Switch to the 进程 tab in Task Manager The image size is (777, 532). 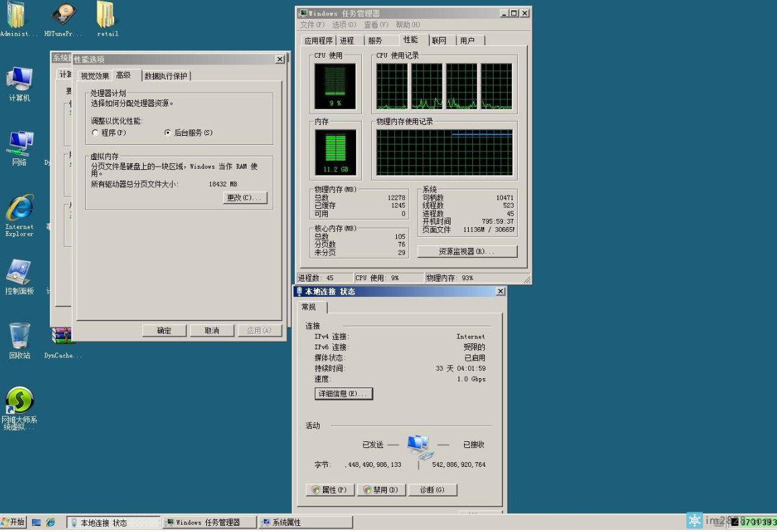click(347, 41)
